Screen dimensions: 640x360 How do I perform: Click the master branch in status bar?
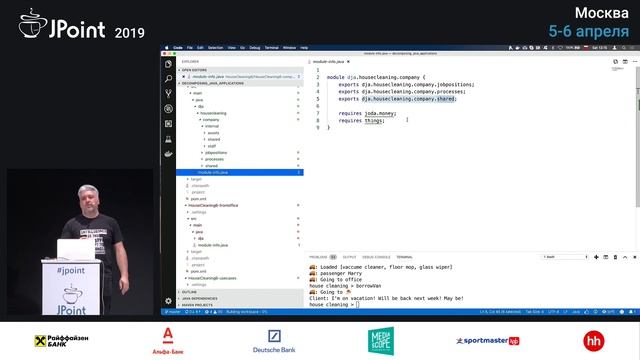[173, 312]
